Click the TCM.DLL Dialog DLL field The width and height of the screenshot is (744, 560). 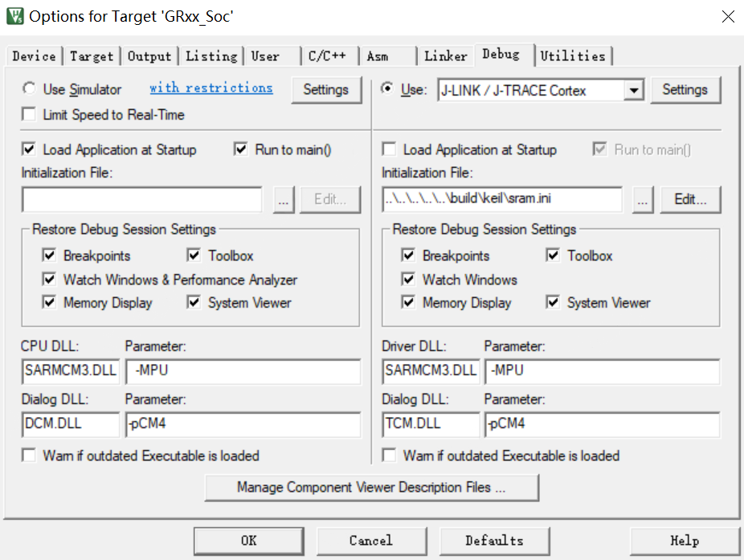click(431, 424)
